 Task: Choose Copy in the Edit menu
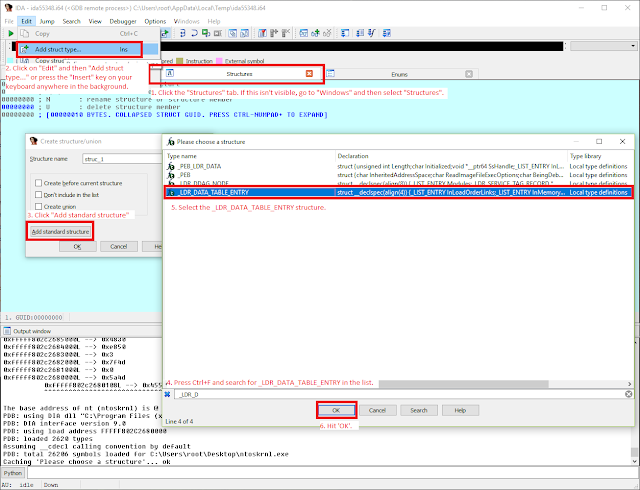(88, 33)
